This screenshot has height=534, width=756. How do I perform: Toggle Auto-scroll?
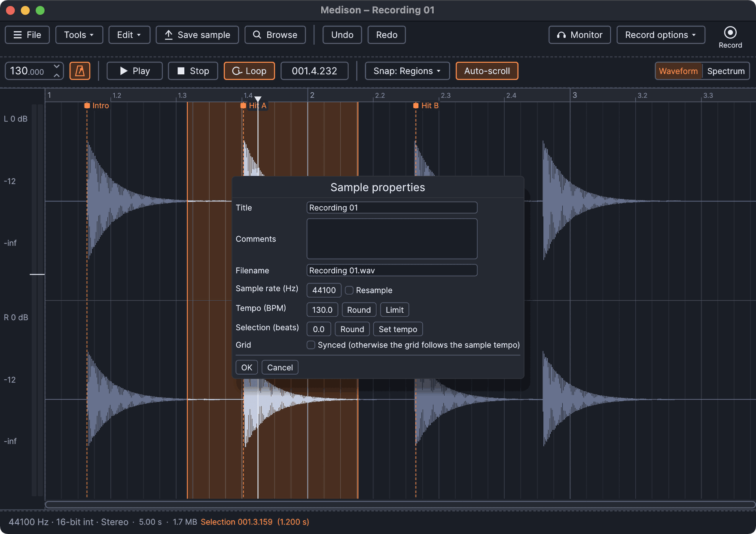487,71
